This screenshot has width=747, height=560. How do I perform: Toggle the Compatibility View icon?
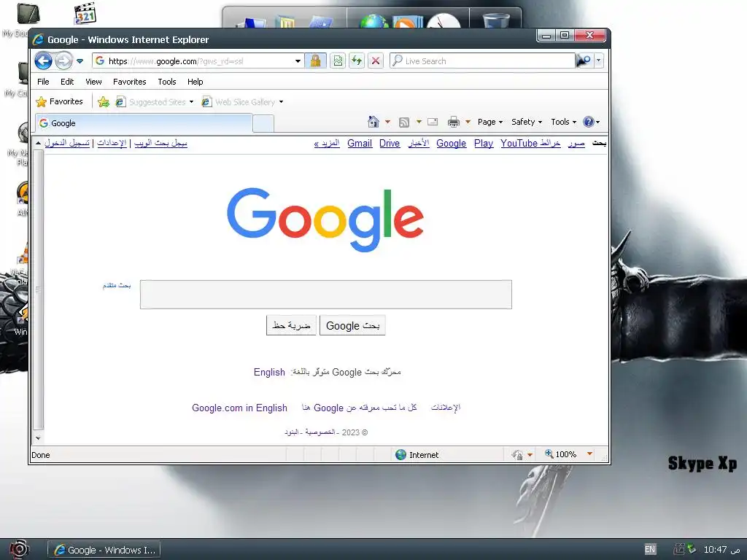point(338,61)
